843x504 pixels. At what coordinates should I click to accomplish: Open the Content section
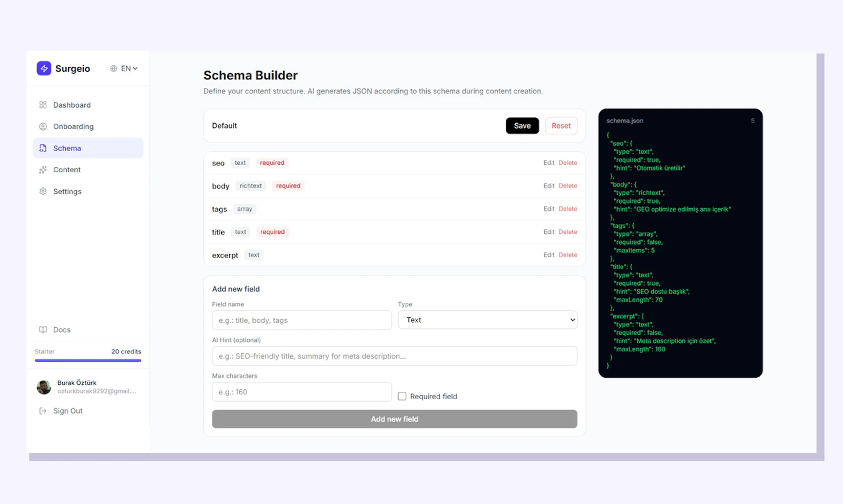[x=88, y=170]
